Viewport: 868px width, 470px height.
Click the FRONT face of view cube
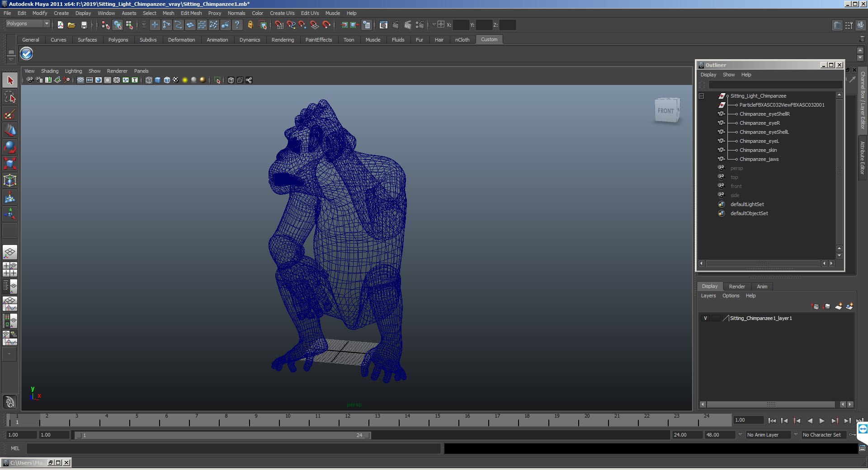coord(665,111)
